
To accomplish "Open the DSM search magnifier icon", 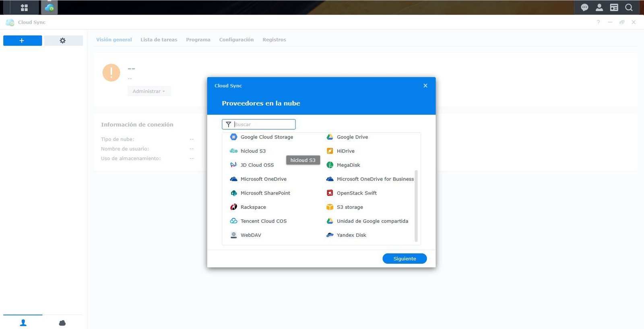I will coord(629,8).
